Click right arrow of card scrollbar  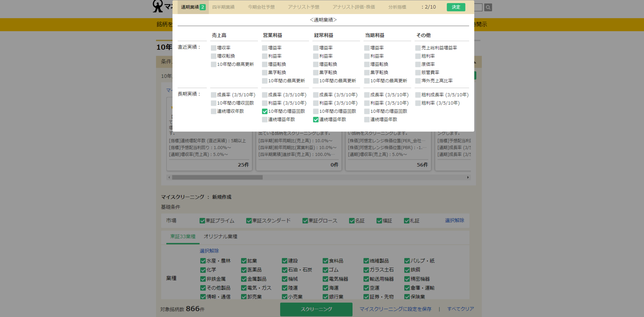click(468, 177)
